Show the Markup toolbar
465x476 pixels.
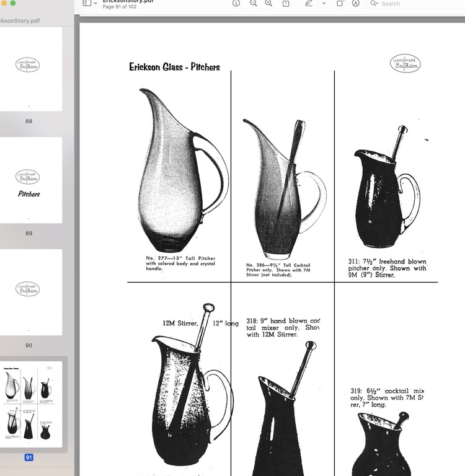tap(356, 3)
